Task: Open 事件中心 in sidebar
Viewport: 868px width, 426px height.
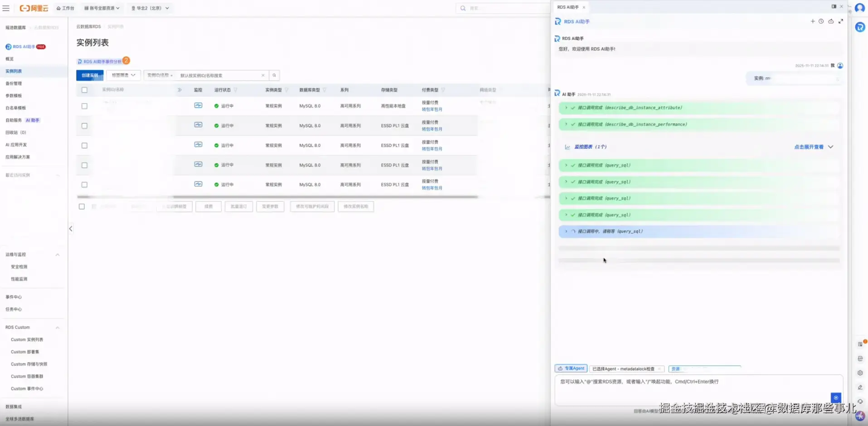Action: tap(14, 297)
